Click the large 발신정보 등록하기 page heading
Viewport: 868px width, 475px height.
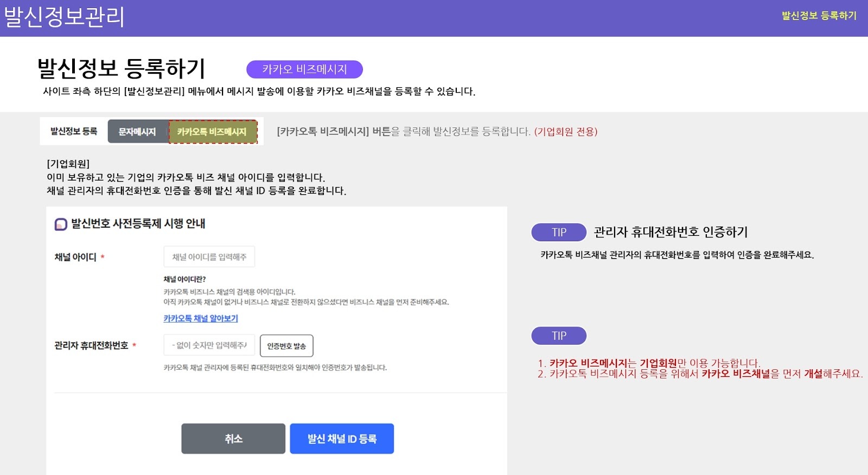121,68
